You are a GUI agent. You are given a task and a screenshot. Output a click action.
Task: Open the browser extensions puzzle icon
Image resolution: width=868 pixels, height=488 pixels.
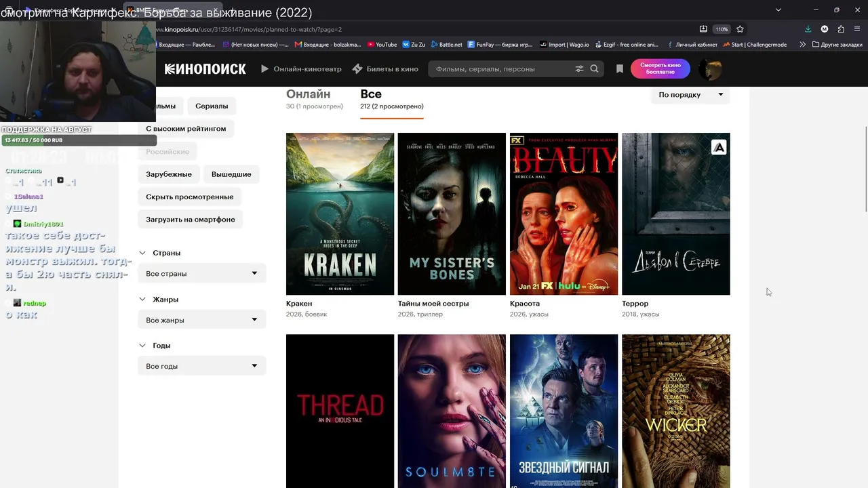pos(841,29)
